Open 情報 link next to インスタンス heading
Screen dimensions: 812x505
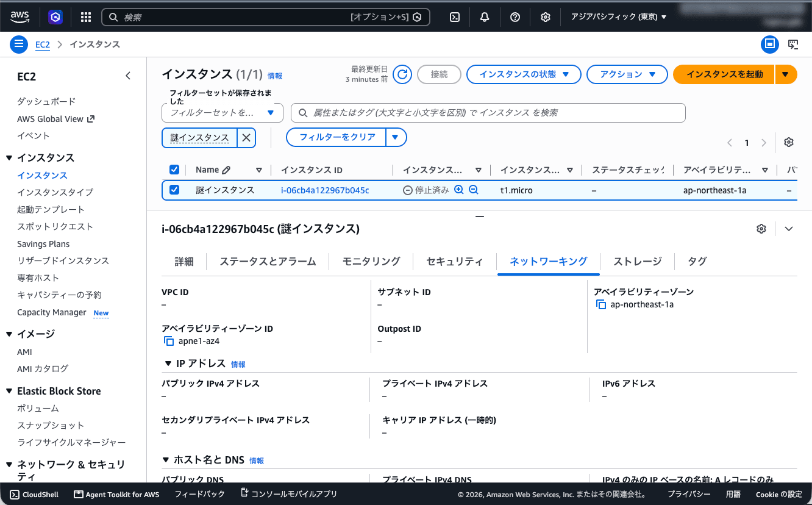[275, 76]
